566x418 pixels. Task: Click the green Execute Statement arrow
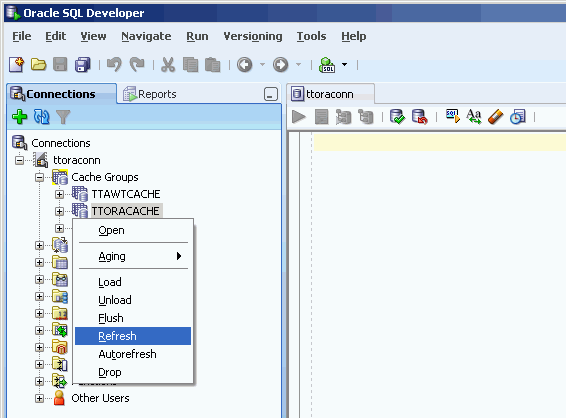[x=299, y=117]
